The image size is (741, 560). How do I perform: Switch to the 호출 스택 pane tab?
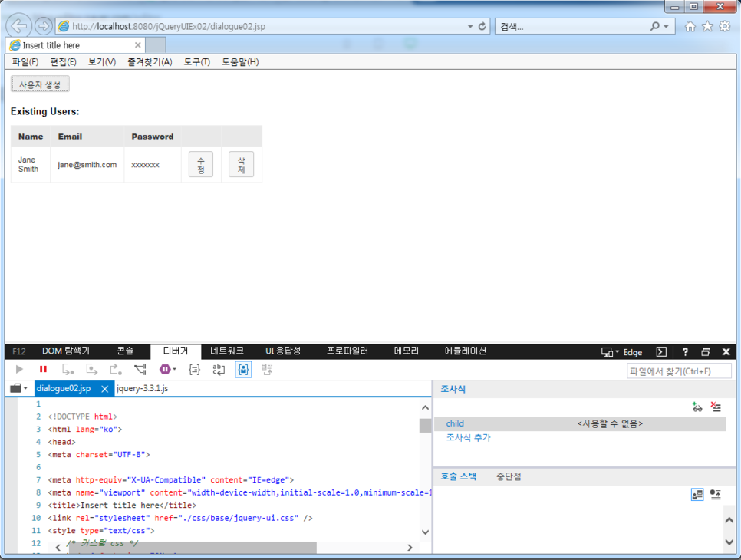pyautogui.click(x=459, y=476)
